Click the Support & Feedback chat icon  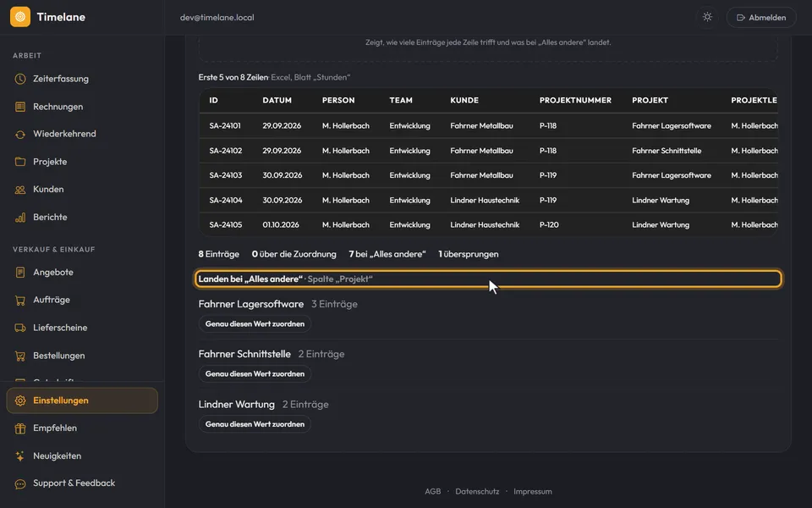pos(20,483)
